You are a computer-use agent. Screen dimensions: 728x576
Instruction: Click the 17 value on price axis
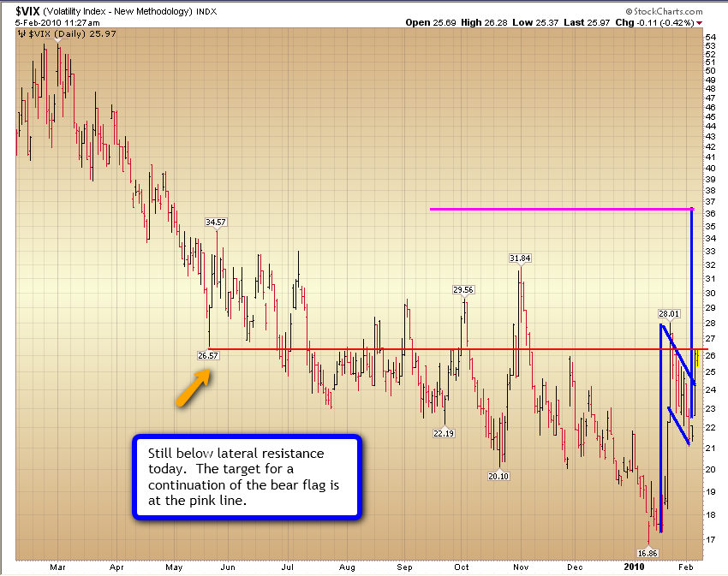click(710, 539)
